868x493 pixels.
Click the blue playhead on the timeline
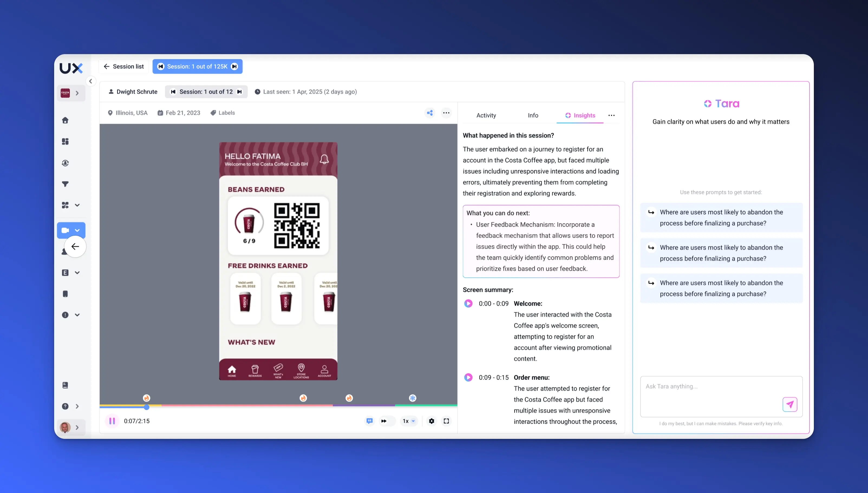tap(146, 407)
